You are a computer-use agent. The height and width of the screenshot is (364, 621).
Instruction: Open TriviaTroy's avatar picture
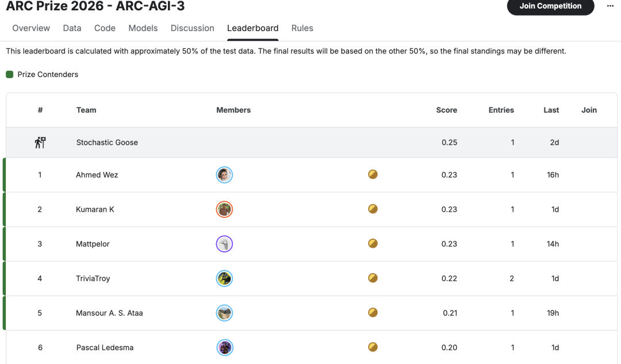[x=224, y=278]
